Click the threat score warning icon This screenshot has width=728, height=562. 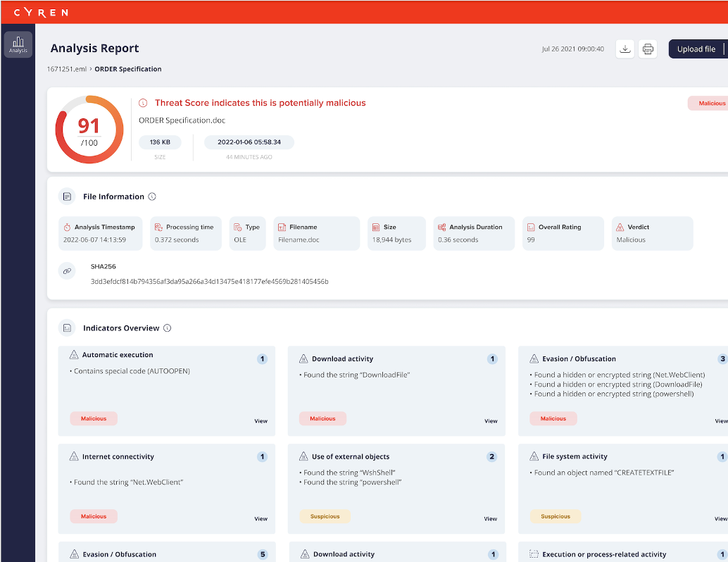point(144,103)
